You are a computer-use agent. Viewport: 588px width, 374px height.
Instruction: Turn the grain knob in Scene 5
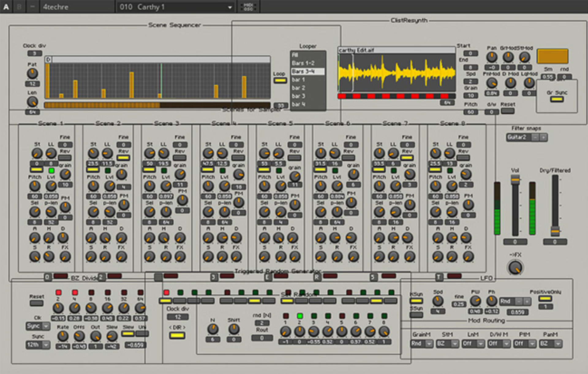[295, 176]
